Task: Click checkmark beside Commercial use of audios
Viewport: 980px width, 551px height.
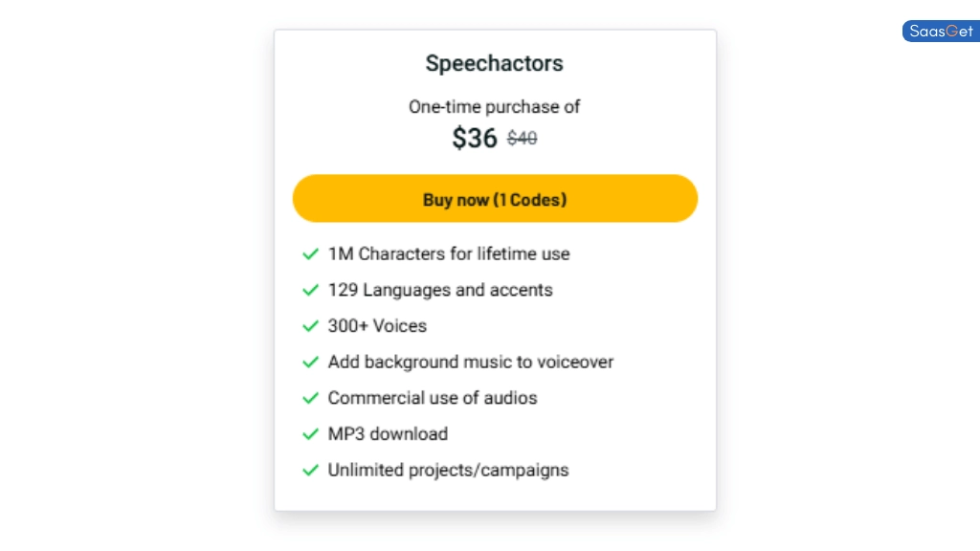Action: pyautogui.click(x=310, y=398)
